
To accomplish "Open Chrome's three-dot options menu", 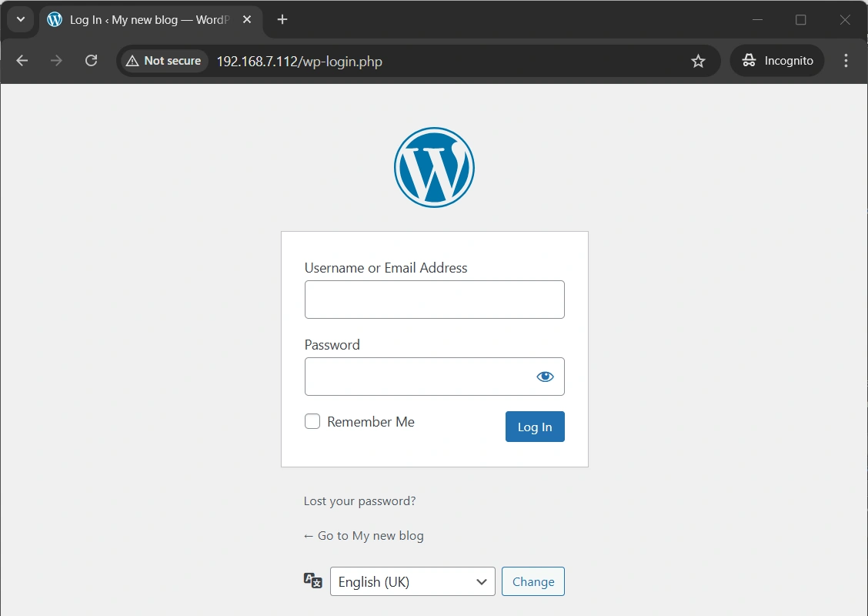I will coord(846,60).
